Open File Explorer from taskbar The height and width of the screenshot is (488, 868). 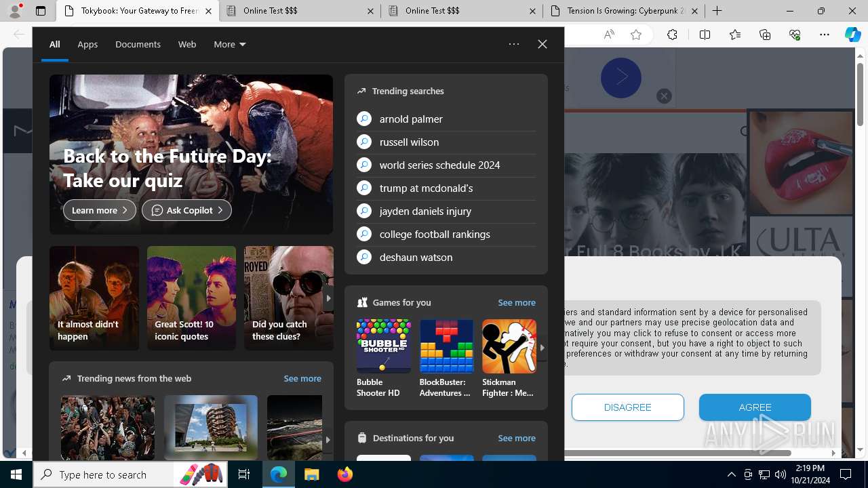(311, 474)
